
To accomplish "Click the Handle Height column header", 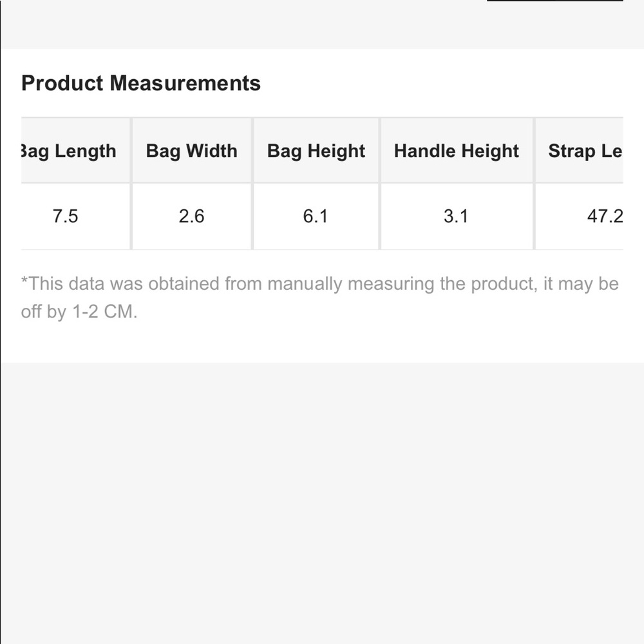I will tap(456, 151).
